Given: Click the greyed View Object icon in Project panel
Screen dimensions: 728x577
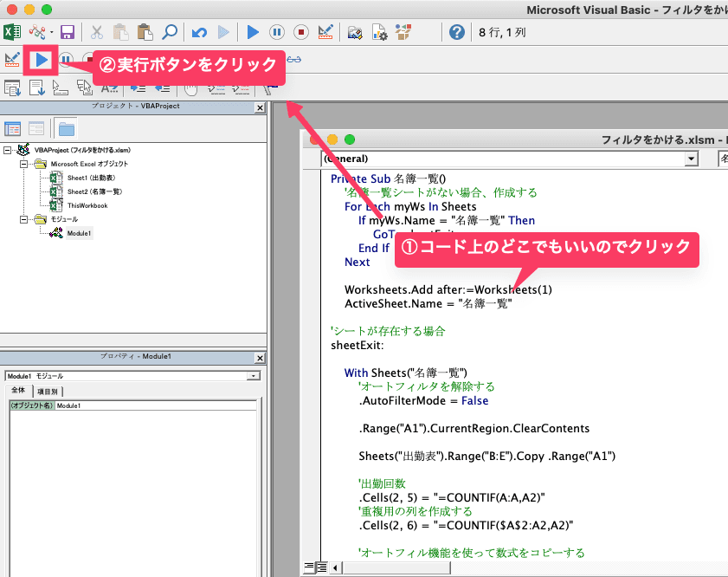Looking at the screenshot, I should pyautogui.click(x=36, y=129).
